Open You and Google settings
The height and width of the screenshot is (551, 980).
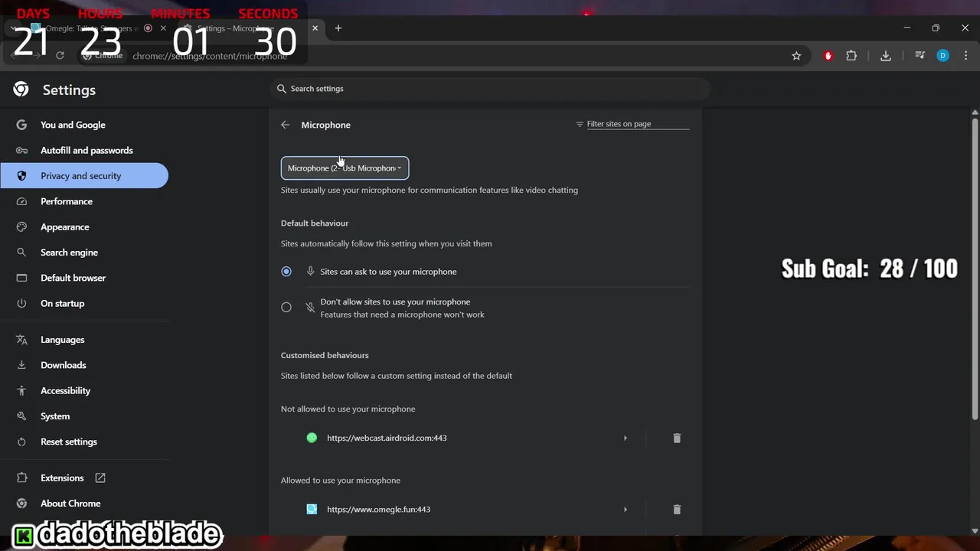click(x=73, y=125)
